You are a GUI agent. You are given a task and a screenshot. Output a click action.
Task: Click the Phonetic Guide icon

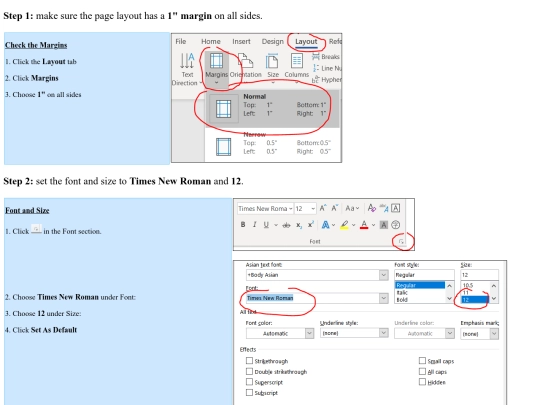(x=384, y=208)
